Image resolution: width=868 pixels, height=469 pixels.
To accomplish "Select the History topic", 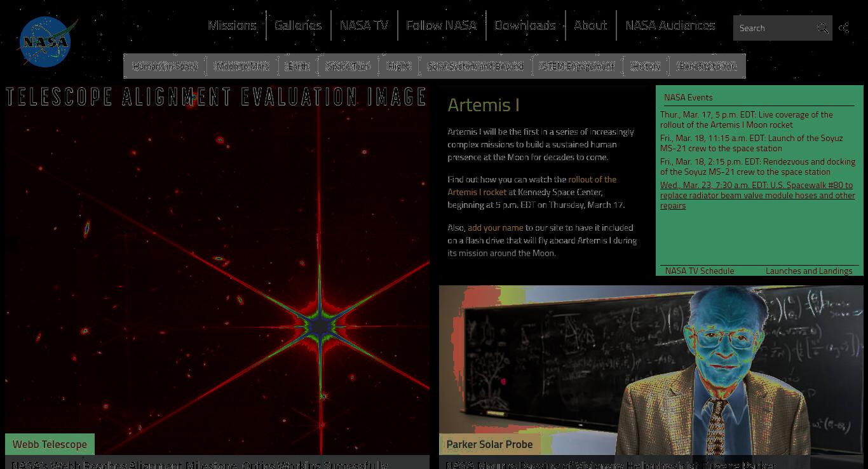I will [646, 66].
